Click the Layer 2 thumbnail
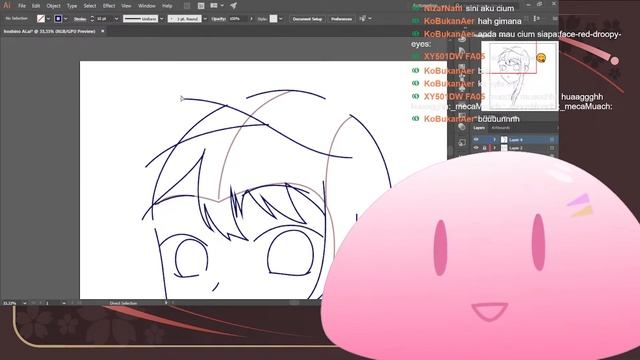The width and height of the screenshot is (640, 360). click(504, 148)
